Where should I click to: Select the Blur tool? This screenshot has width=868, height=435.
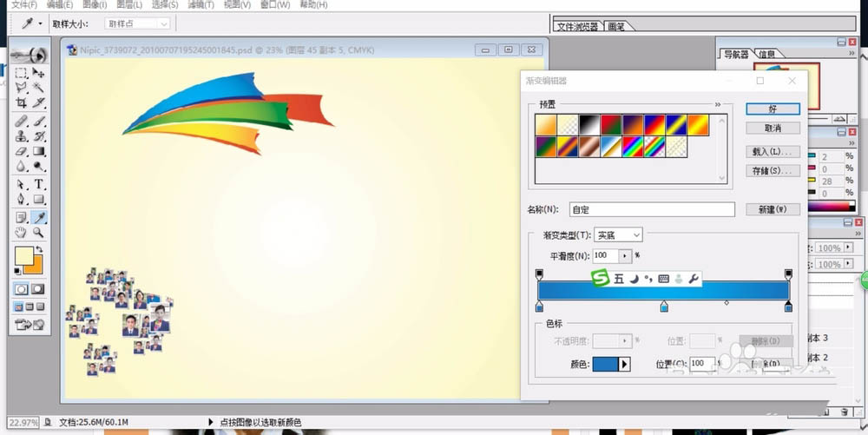[x=21, y=166]
